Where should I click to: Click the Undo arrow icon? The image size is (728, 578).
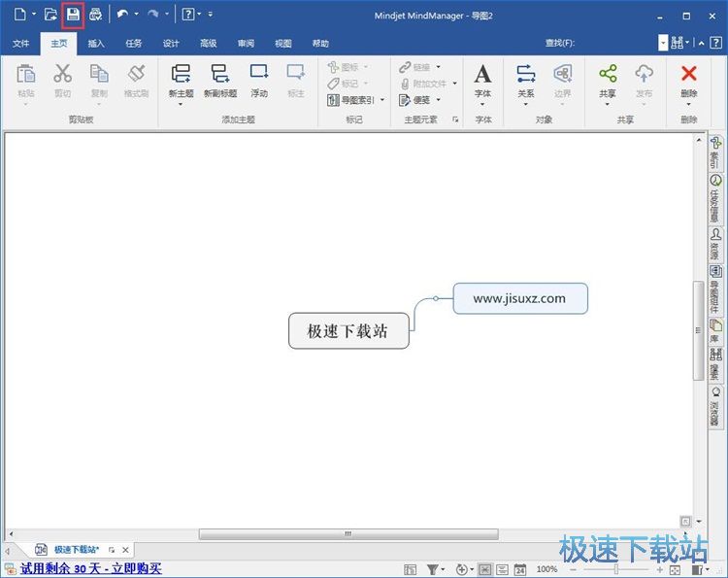pos(122,15)
